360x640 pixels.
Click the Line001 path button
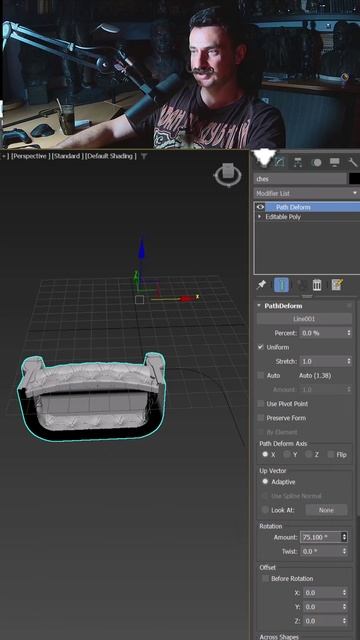click(304, 319)
